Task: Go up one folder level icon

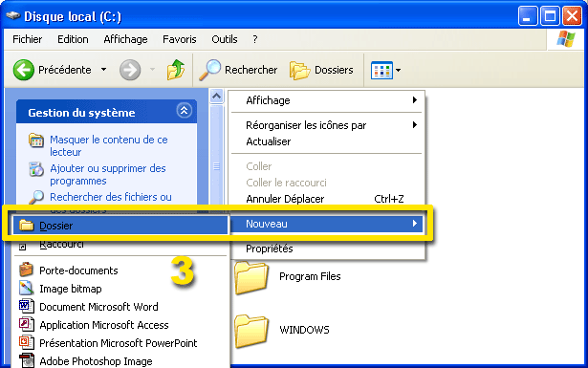Action: tap(176, 70)
